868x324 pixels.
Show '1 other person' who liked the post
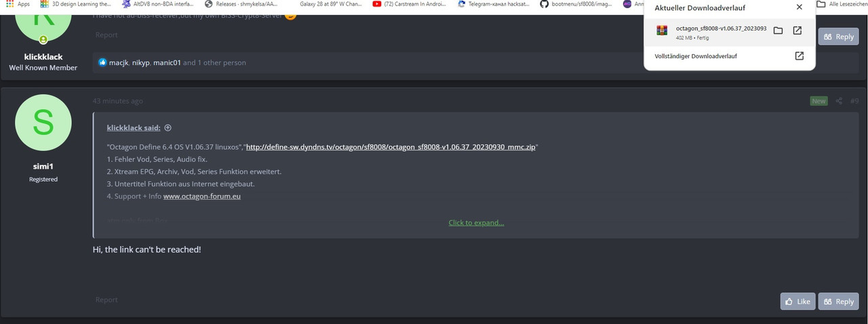point(222,62)
